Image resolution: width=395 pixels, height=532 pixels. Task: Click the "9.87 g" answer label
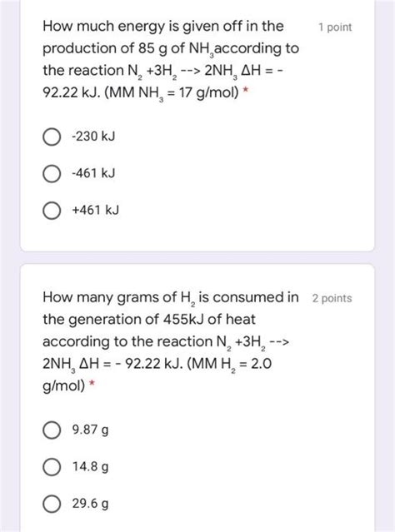[90, 430]
